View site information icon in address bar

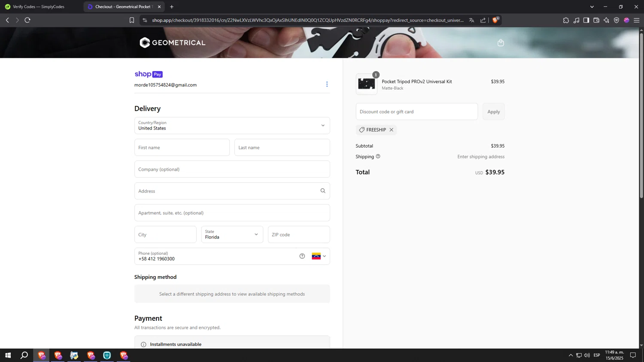pyautogui.click(x=145, y=20)
